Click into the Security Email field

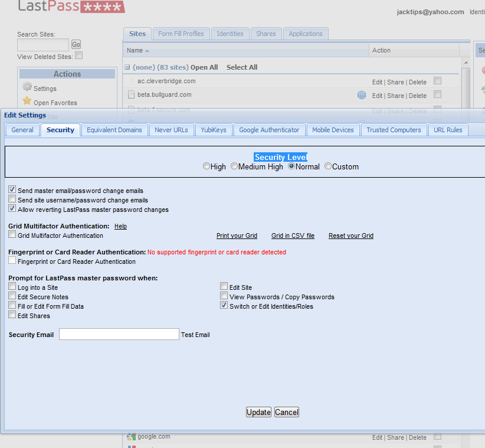coord(119,334)
